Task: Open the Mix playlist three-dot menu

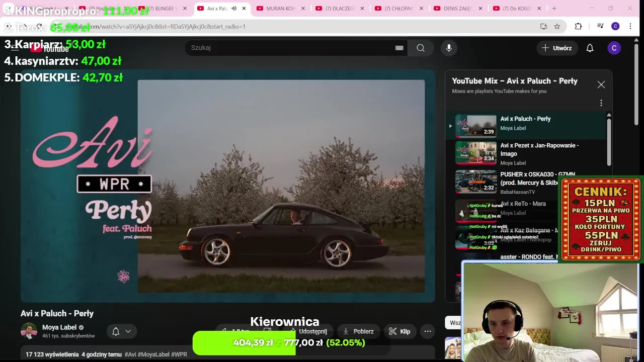Action: 601,103
